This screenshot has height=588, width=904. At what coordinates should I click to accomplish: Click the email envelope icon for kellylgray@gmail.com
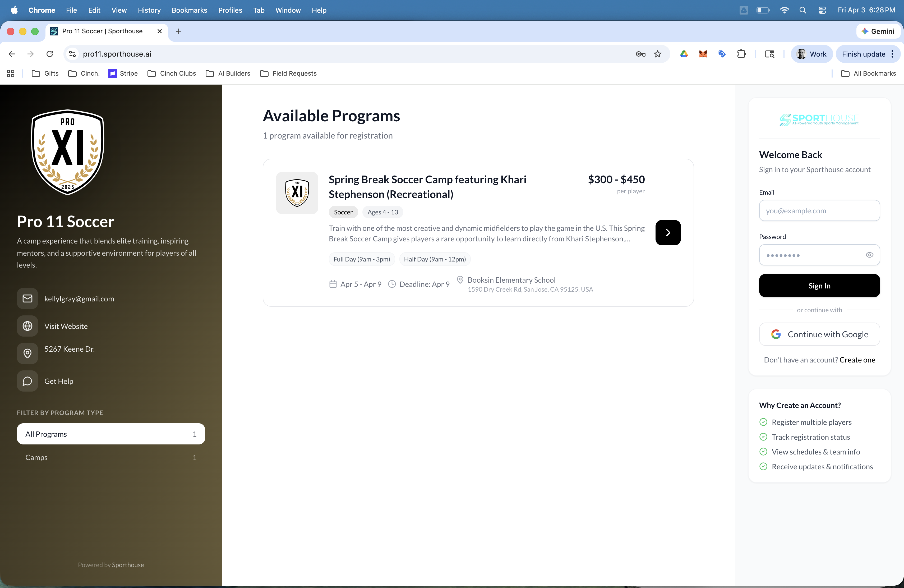27,298
